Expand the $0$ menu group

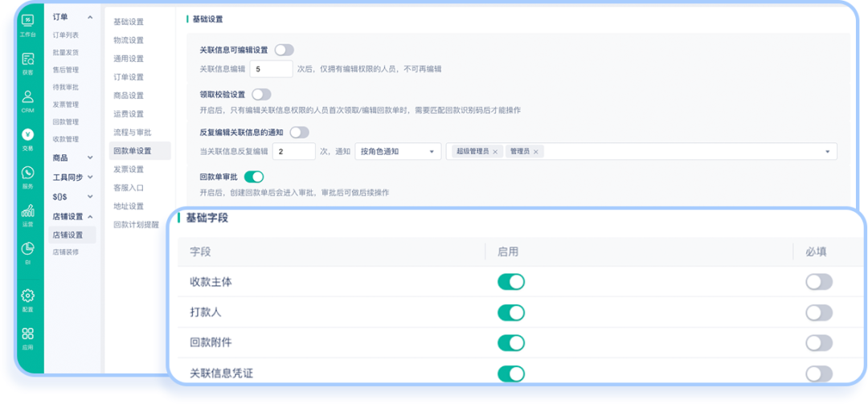coord(90,197)
